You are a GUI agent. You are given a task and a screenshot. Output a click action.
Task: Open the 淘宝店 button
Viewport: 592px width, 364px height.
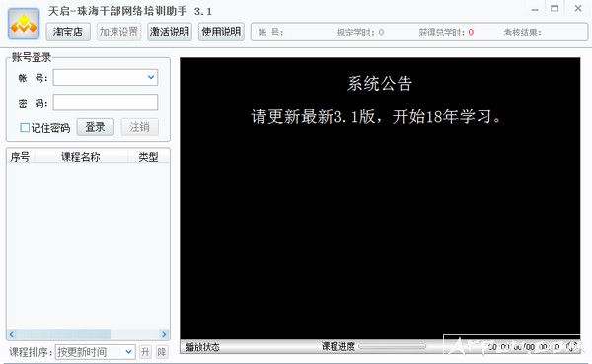[x=68, y=32]
